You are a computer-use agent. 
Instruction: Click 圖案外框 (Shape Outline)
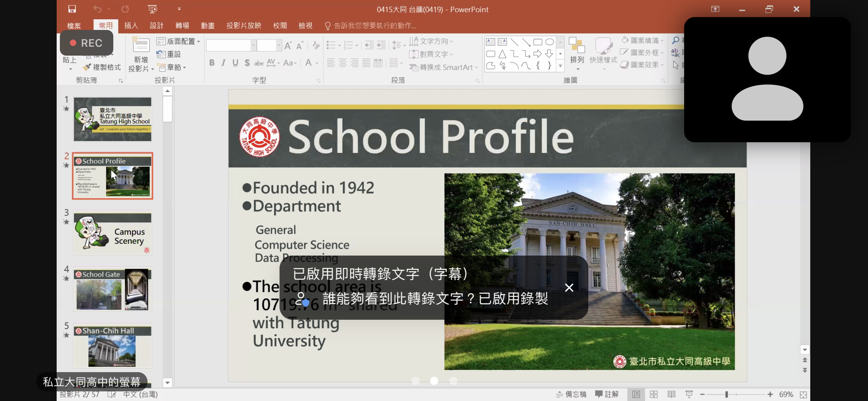pyautogui.click(x=642, y=52)
